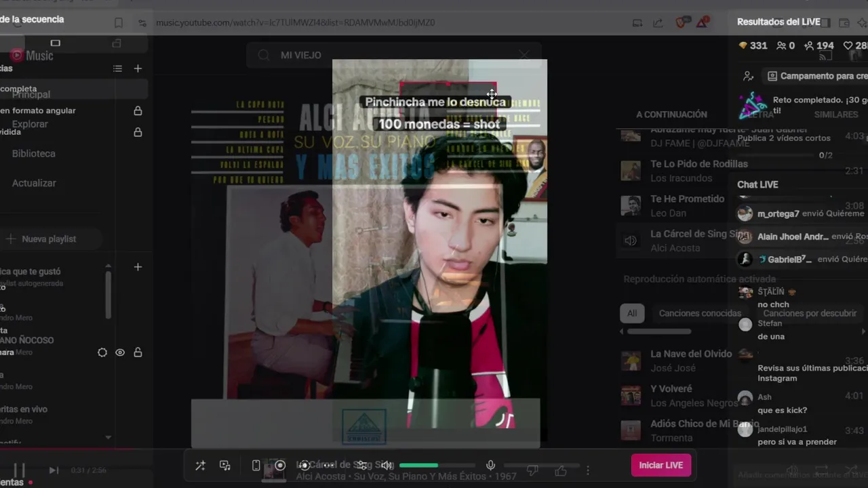Screen dimensions: 868x488
Task: Adjust the green volume slider
Action: coord(437,466)
